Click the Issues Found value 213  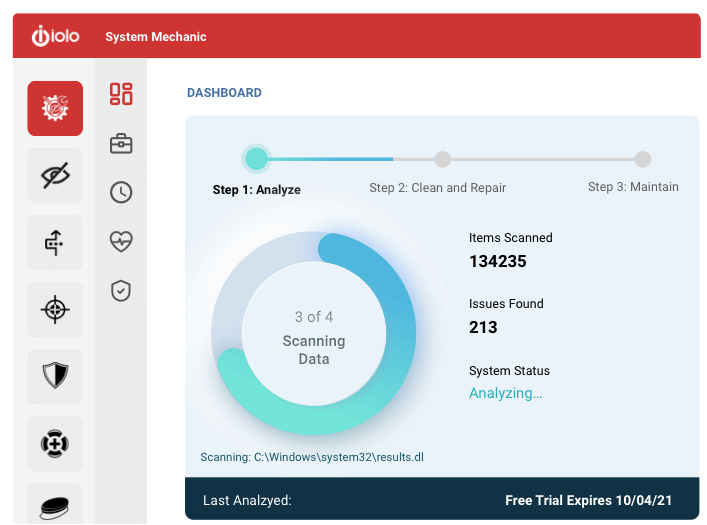(483, 327)
